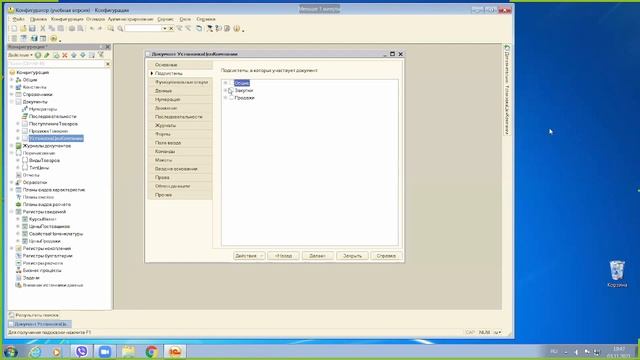This screenshot has height=360, width=640.
Task: Open the Файл menu
Action: pyautogui.click(x=18, y=19)
